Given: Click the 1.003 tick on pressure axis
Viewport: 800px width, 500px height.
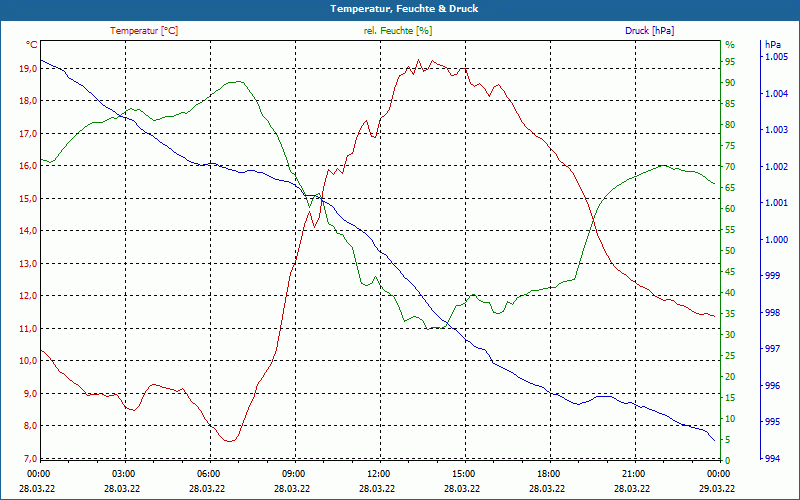Looking at the screenshot, I should click(777, 130).
